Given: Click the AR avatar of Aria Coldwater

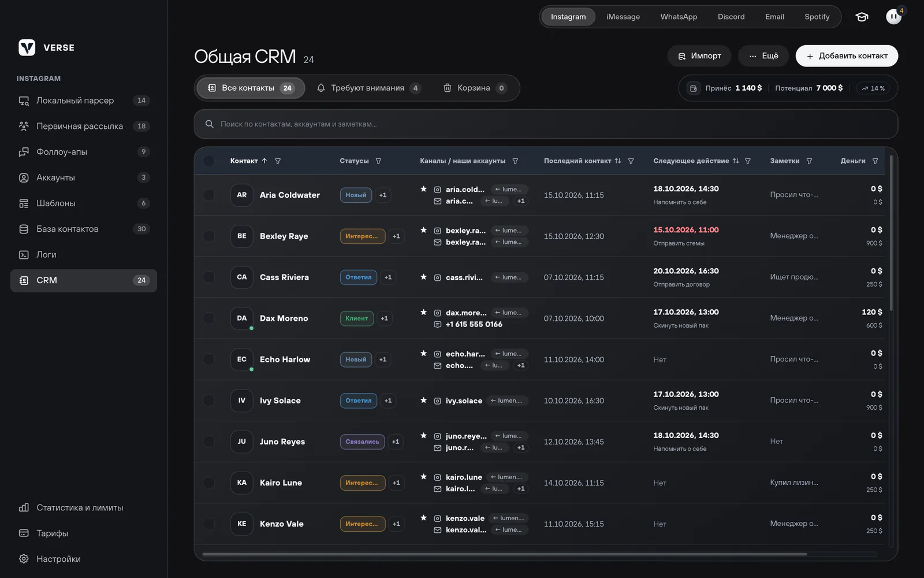Looking at the screenshot, I should pyautogui.click(x=242, y=195).
